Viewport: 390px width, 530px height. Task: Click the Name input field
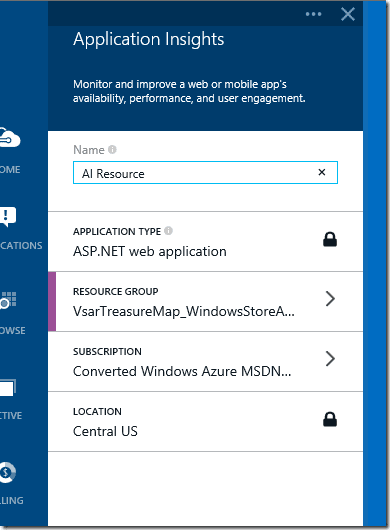click(x=205, y=173)
